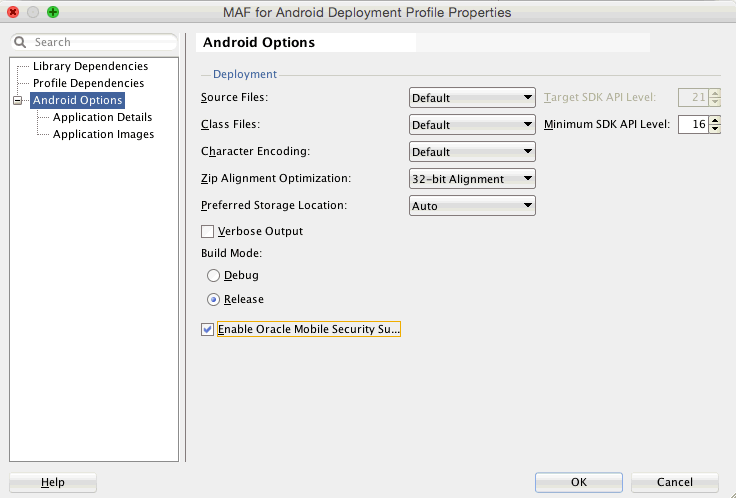Select Profile Dependencies in the tree
Image resolution: width=738 pixels, height=498 pixels.
[x=88, y=83]
